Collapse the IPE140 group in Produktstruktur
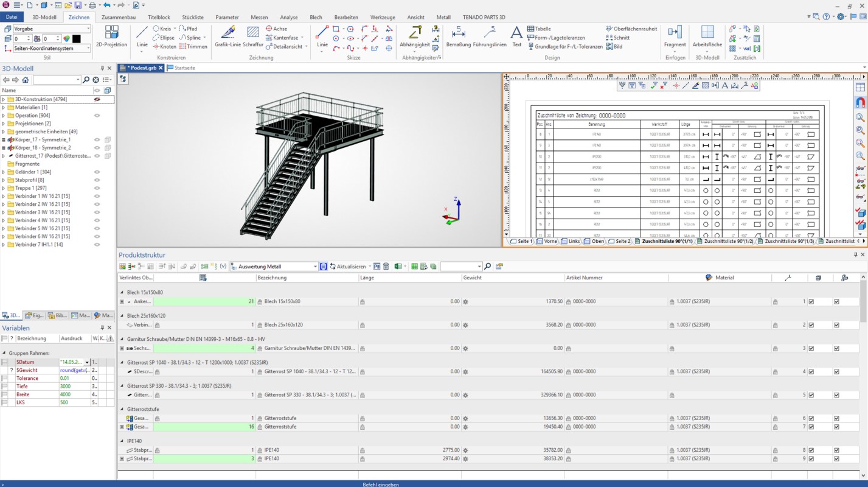This screenshot has width=868, height=487. pos(122,441)
